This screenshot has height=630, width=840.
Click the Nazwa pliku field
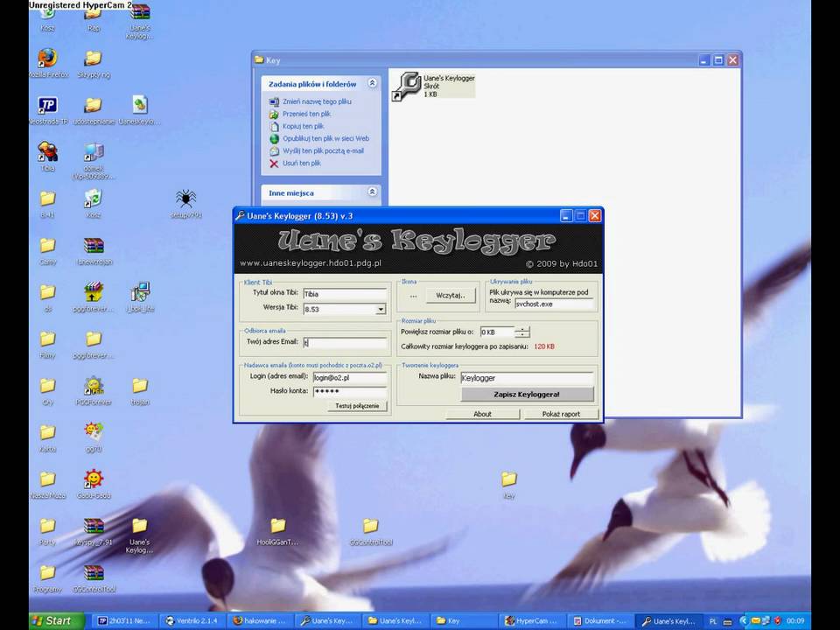(527, 378)
